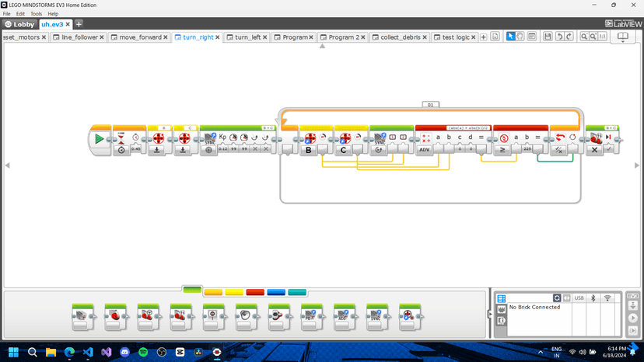Toggle the Bluetooth connection column

pos(593,298)
